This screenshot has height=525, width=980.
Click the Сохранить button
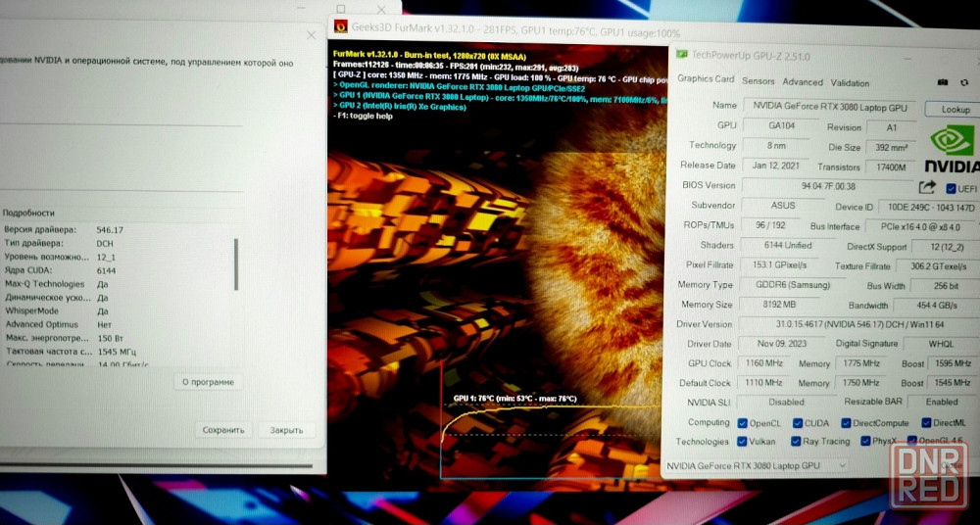point(223,430)
